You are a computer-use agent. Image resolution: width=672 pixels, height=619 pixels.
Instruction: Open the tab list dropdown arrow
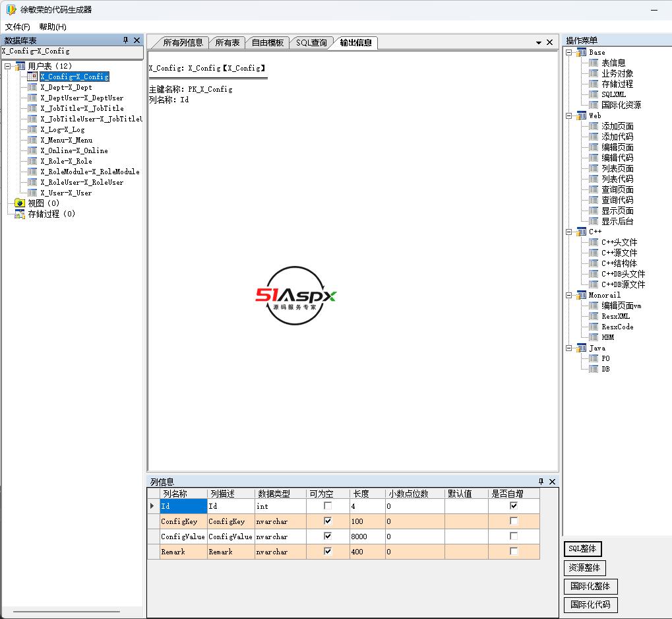tap(539, 42)
